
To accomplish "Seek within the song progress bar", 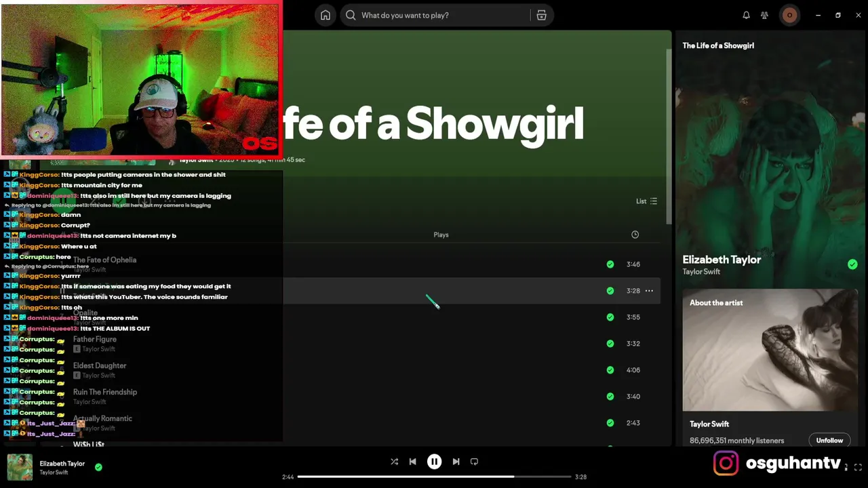I will coord(434,476).
